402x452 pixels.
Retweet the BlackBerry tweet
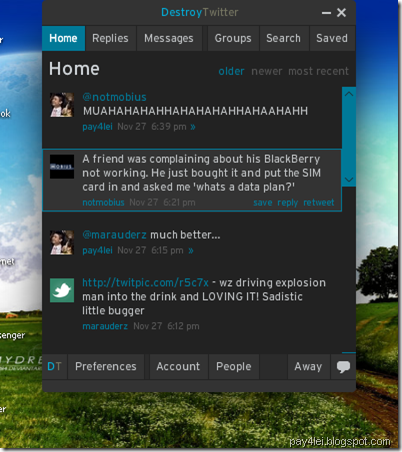tap(319, 202)
